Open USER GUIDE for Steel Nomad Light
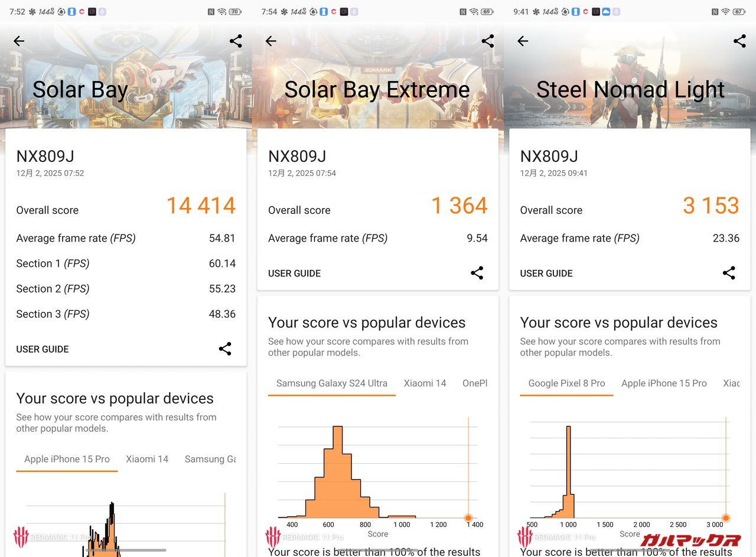This screenshot has height=557, width=756. pos(546,273)
